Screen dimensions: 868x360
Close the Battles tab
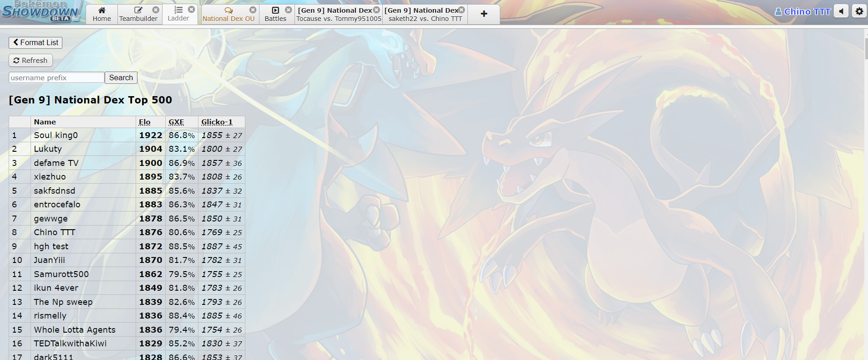point(289,10)
